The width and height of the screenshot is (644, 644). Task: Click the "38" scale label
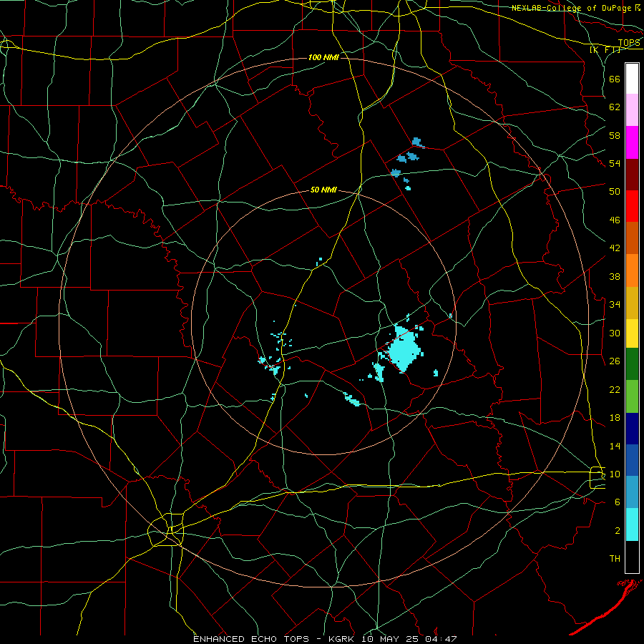(615, 276)
